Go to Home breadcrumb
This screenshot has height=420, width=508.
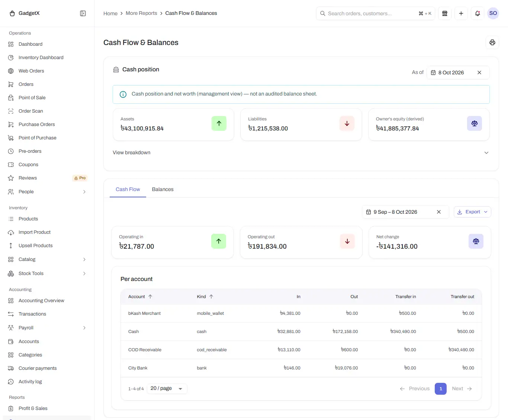pyautogui.click(x=110, y=13)
